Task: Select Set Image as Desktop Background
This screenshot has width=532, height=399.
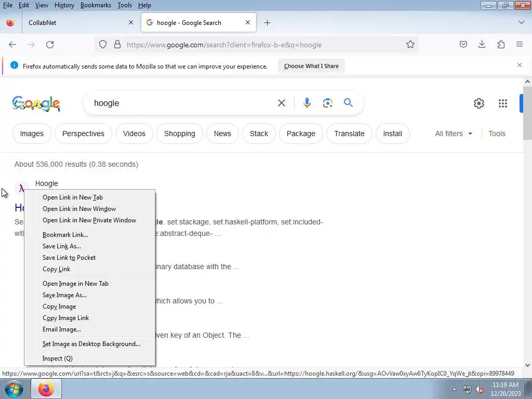Action: click(x=89, y=344)
